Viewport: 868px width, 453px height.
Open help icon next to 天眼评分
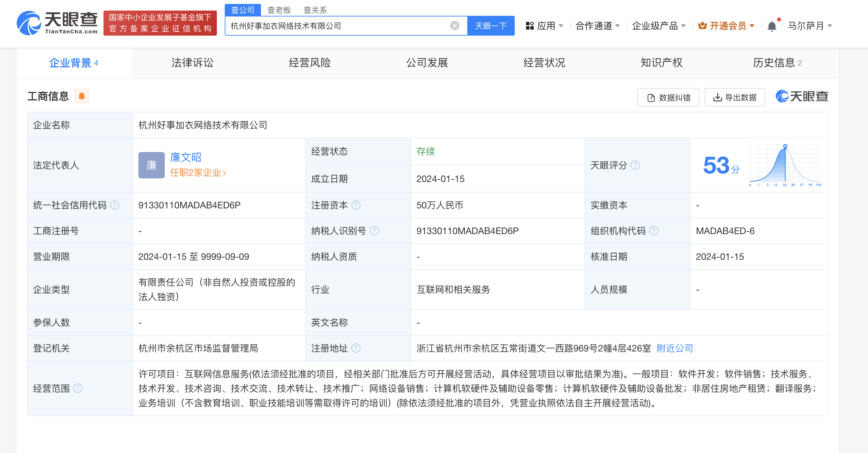(x=635, y=165)
